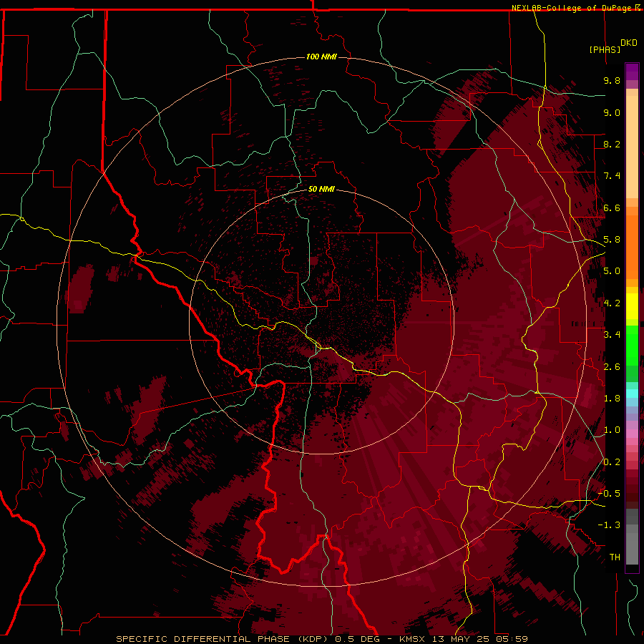Image resolution: width=644 pixels, height=644 pixels.
Task: Click the purple top segment of color bar
Action: coord(632,72)
